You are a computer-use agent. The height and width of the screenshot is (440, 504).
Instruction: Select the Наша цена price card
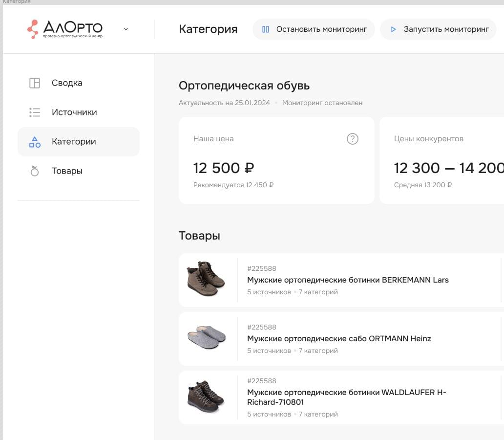click(x=276, y=160)
